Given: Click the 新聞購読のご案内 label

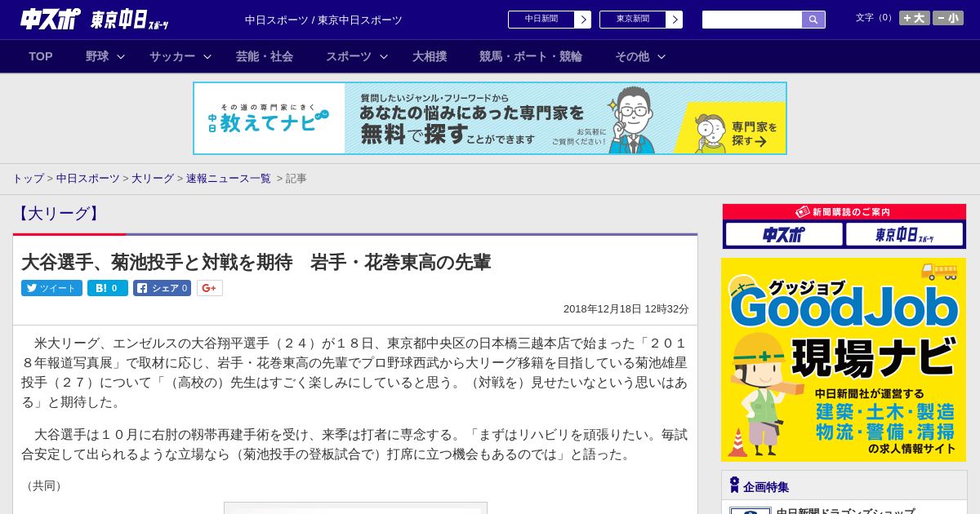Looking at the screenshot, I should pos(851,211).
